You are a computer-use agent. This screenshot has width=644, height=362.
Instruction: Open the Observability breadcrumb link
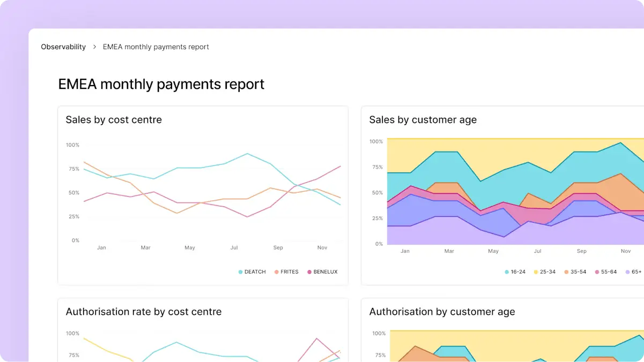pos(63,47)
